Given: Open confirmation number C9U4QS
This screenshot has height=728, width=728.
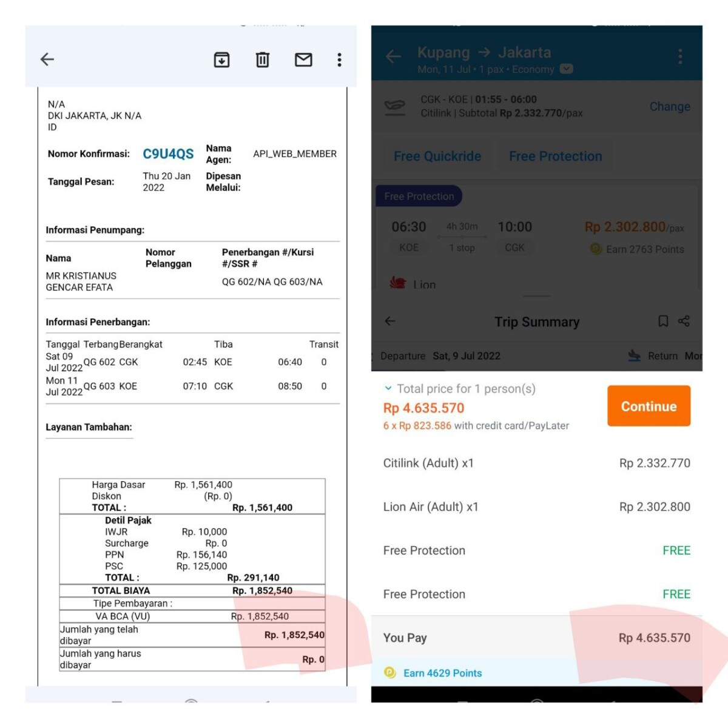Looking at the screenshot, I should click(168, 154).
